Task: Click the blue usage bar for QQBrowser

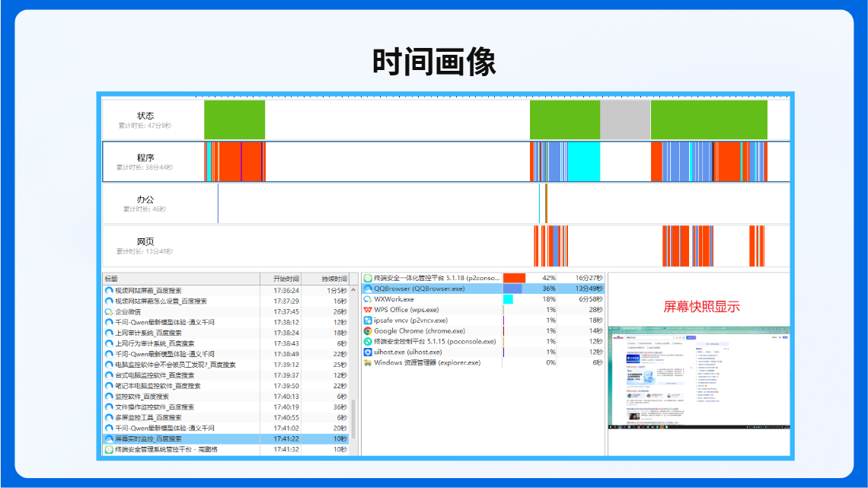Action: tap(512, 289)
